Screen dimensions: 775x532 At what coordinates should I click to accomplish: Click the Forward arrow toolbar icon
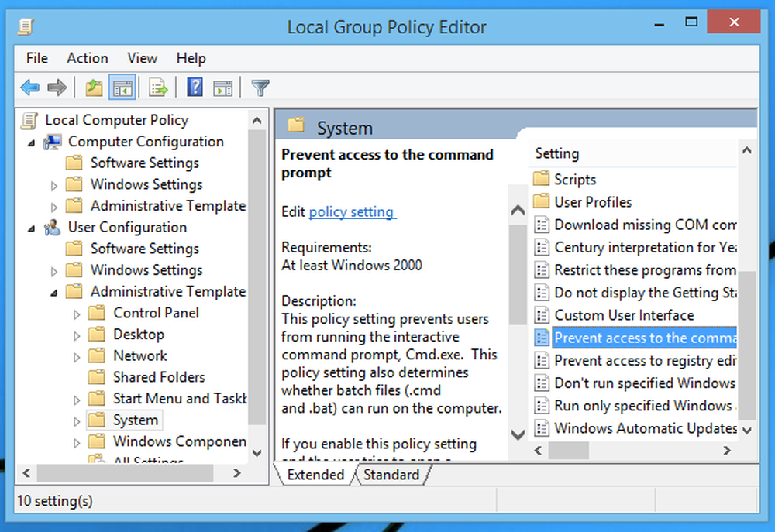tap(57, 88)
